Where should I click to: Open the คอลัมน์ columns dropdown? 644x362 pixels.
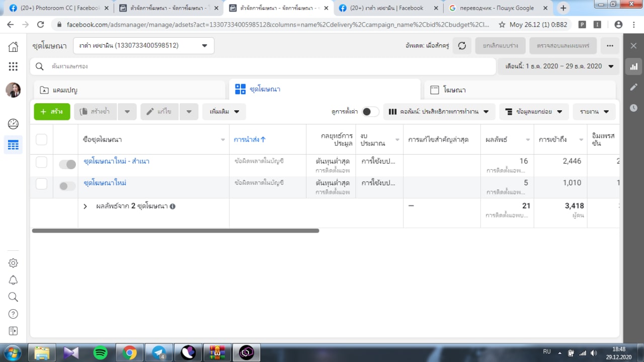click(x=439, y=112)
